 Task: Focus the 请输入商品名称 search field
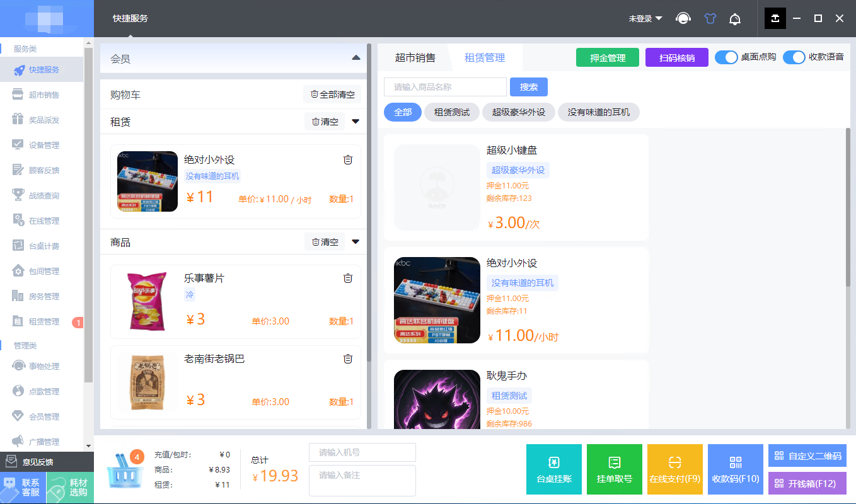point(445,87)
